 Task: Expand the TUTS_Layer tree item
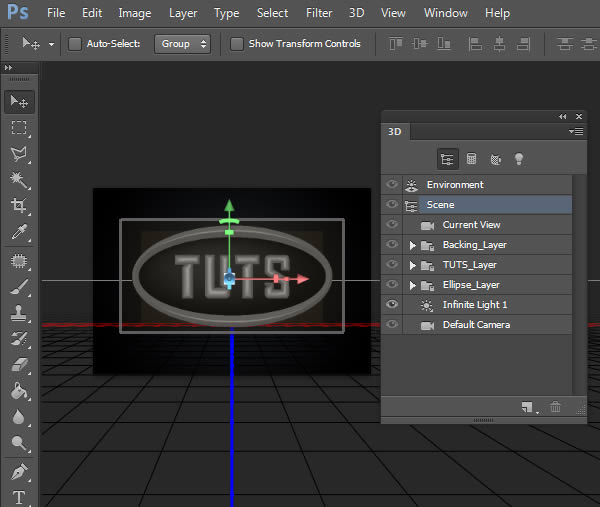point(412,265)
